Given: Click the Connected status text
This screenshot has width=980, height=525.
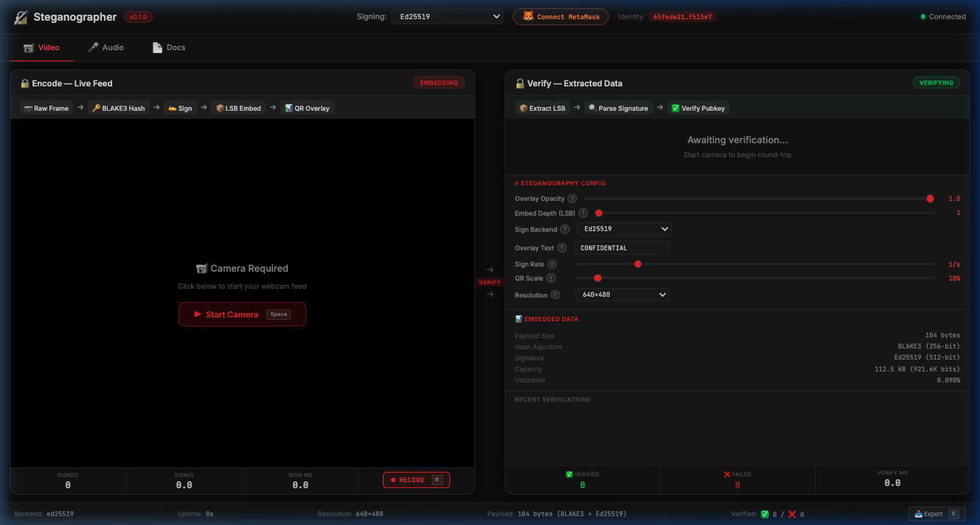Looking at the screenshot, I should point(948,17).
